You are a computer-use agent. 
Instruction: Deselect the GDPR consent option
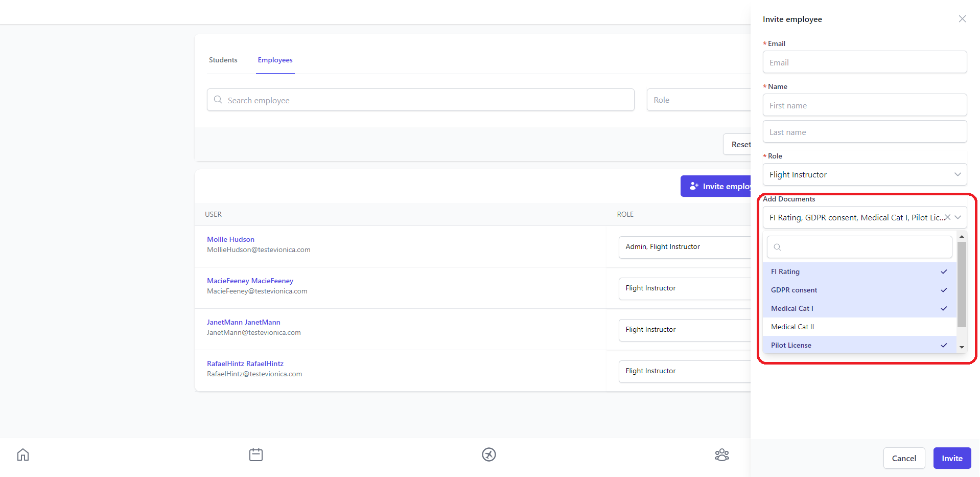(859, 290)
